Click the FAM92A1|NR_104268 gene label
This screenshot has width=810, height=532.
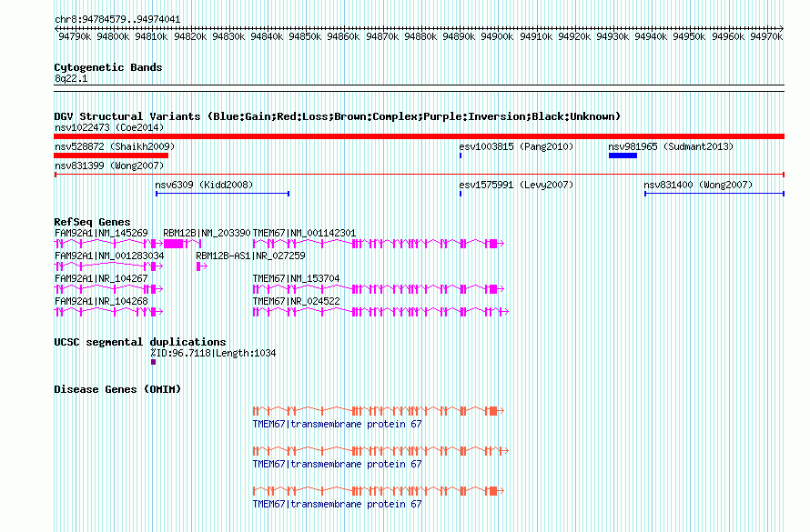101,301
